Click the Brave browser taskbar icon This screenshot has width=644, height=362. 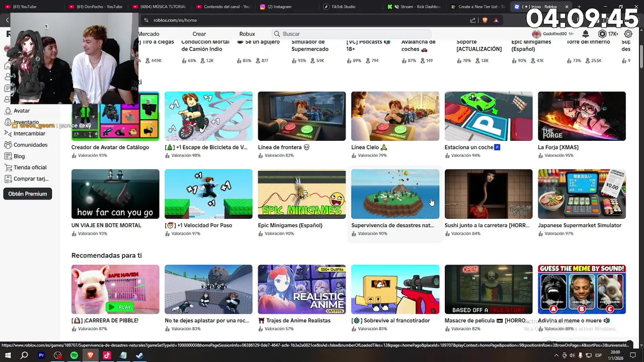(x=91, y=355)
